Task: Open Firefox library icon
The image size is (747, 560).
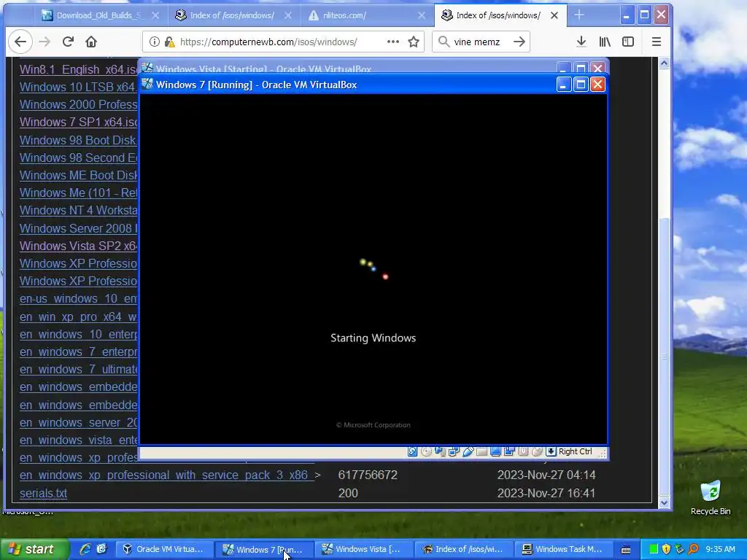Action: (605, 42)
